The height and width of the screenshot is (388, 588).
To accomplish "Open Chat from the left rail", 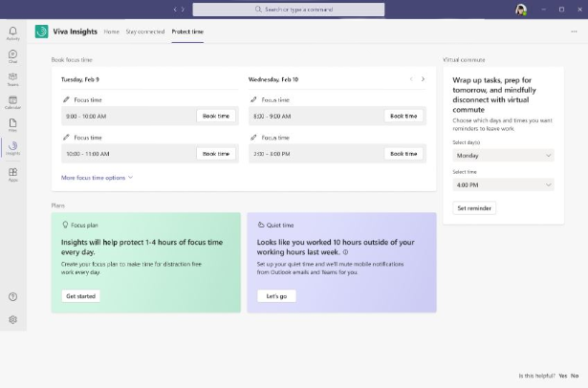I will point(12,56).
